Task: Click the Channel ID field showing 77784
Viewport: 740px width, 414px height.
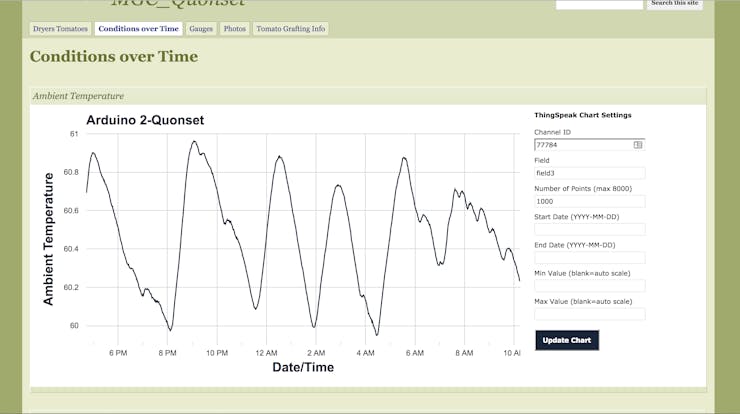Action: (589, 145)
